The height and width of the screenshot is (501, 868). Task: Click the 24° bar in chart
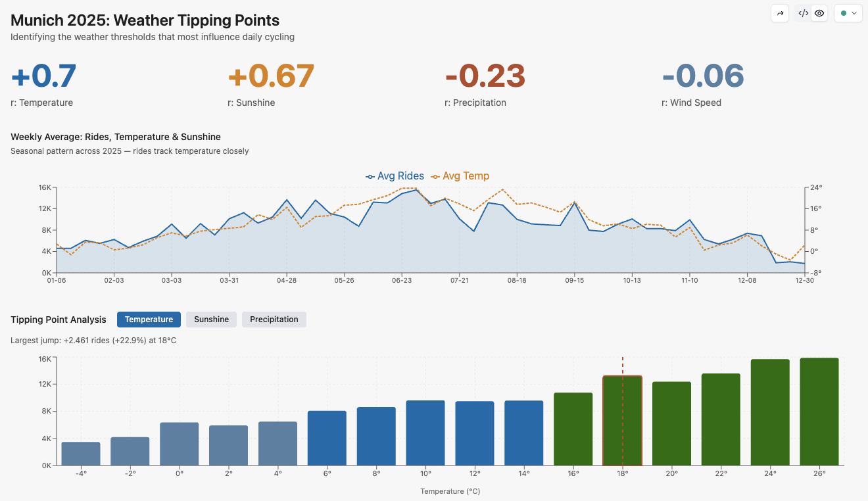[x=770, y=412]
